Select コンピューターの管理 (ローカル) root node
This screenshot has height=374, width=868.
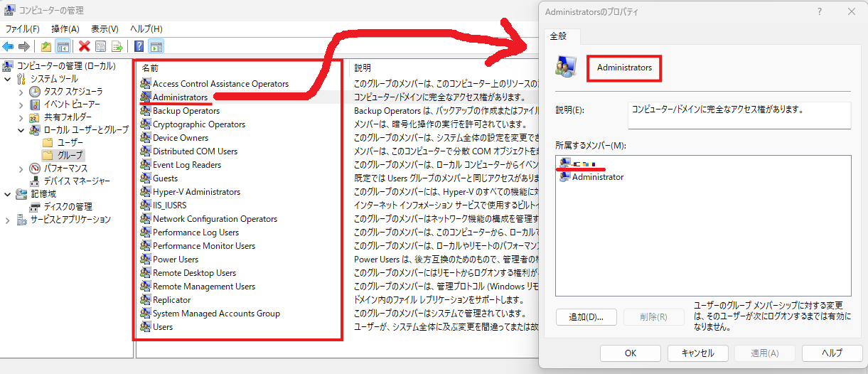click(65, 65)
